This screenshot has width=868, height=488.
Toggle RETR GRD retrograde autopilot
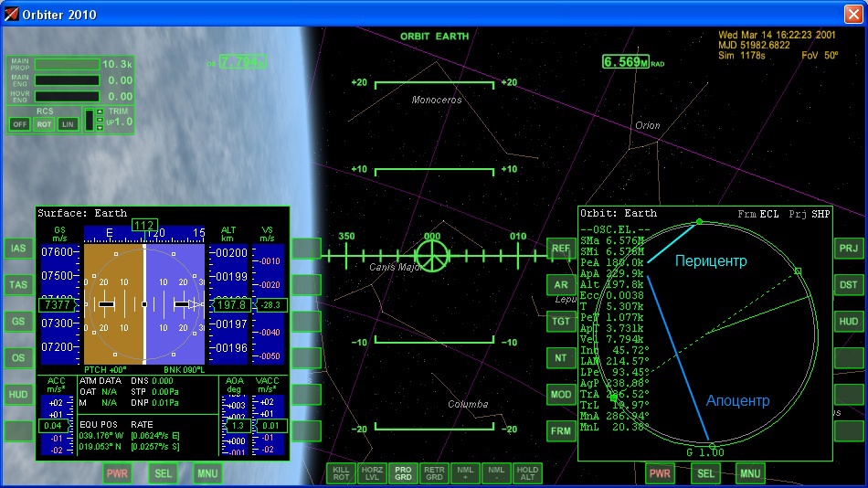point(434,473)
